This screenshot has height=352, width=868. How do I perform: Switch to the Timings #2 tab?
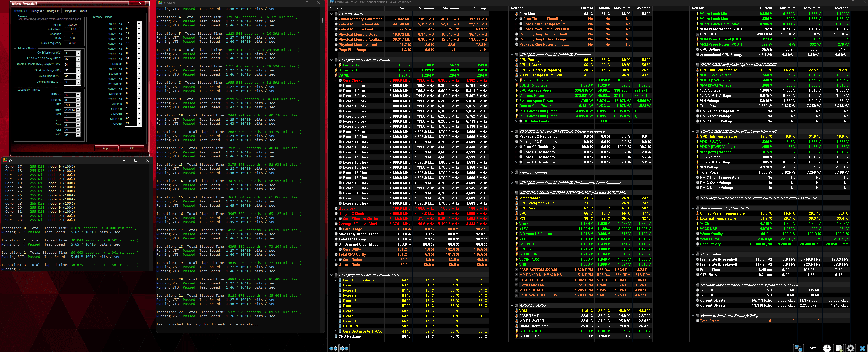pos(37,11)
